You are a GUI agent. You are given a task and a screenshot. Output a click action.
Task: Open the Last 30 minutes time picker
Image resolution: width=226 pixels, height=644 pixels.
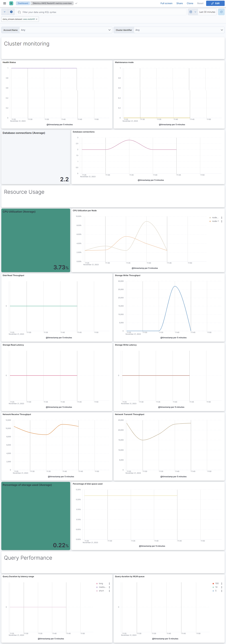pos(207,12)
